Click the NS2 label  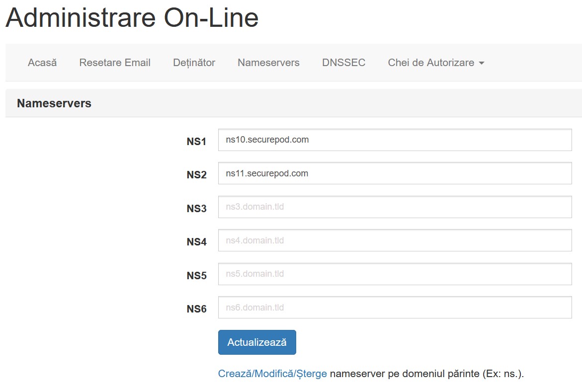click(x=196, y=174)
